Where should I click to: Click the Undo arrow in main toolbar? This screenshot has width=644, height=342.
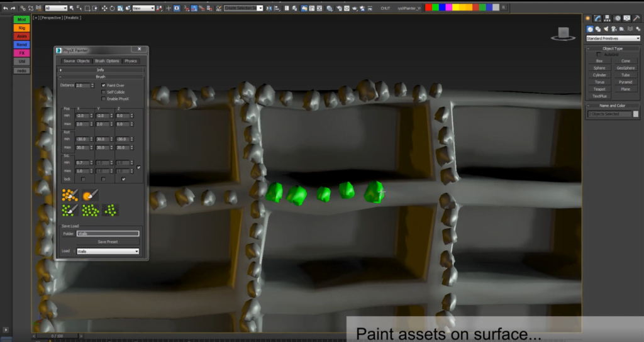[5, 8]
